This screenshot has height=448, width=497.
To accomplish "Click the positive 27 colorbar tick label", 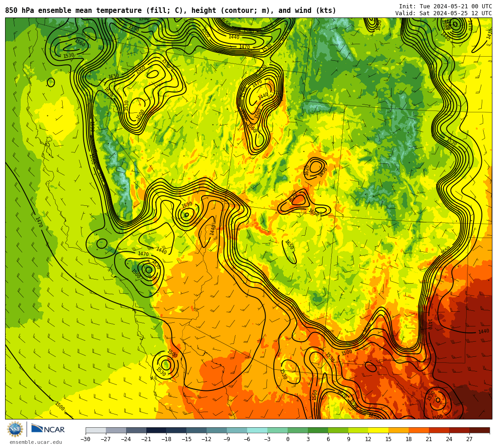I will tap(470, 439).
